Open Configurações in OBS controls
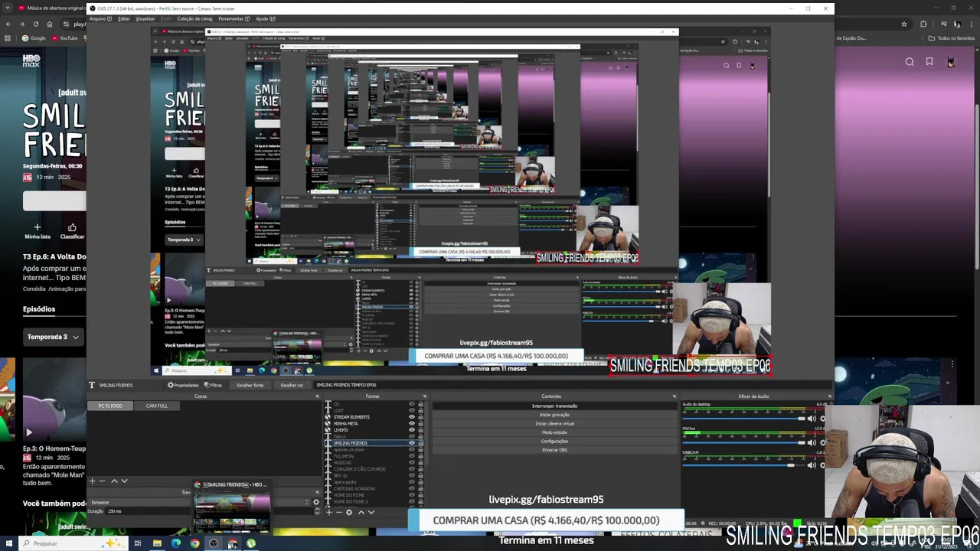980x551 pixels. pyautogui.click(x=554, y=441)
